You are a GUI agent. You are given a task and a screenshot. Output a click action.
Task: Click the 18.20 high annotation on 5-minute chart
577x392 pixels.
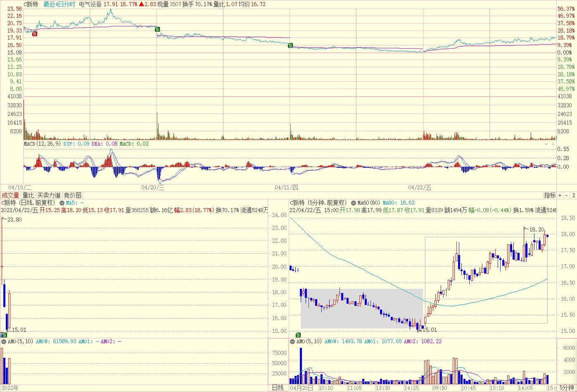537,229
